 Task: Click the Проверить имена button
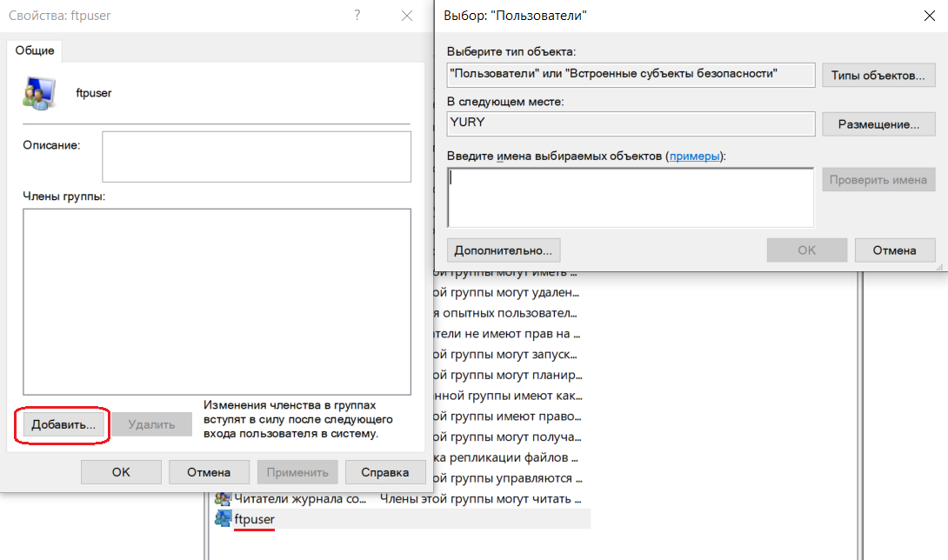(x=878, y=180)
